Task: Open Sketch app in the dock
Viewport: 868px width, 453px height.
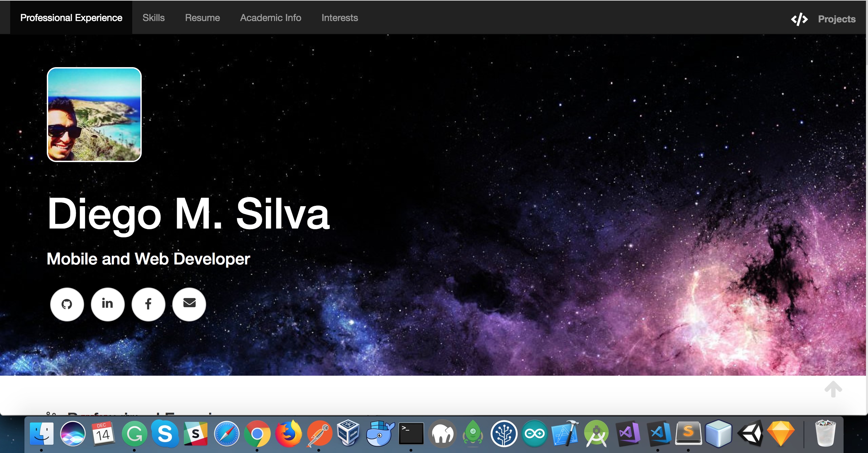Action: (781, 433)
